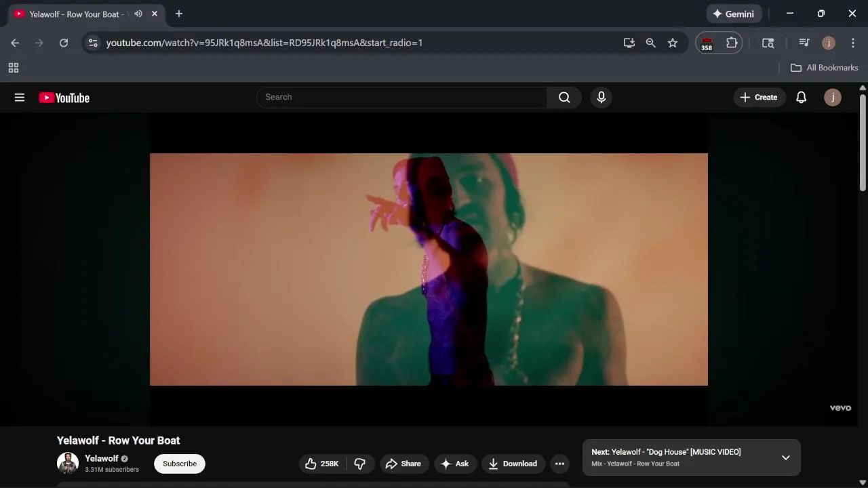Click the 3.31M subscribers text

[112, 469]
